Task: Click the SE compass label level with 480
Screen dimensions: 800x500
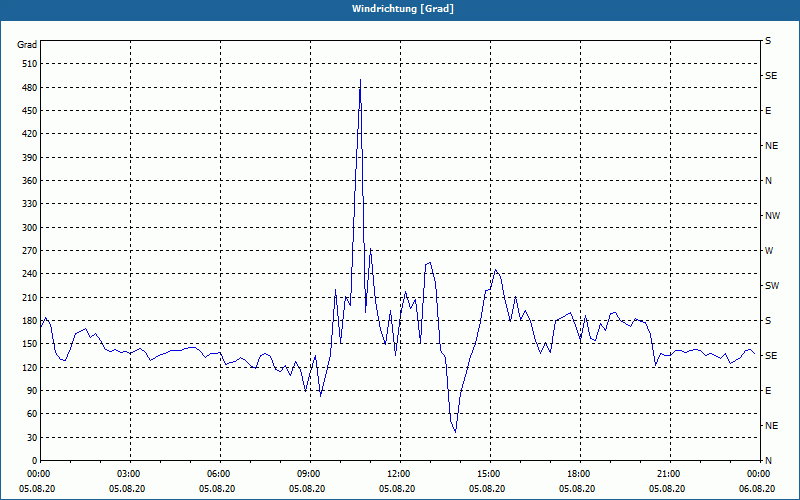Action: [x=771, y=76]
